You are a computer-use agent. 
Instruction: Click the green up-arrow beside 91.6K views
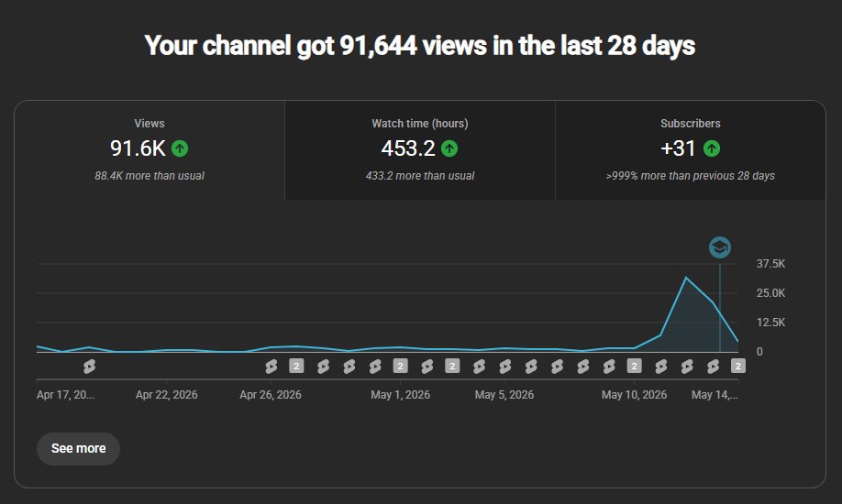coord(180,148)
